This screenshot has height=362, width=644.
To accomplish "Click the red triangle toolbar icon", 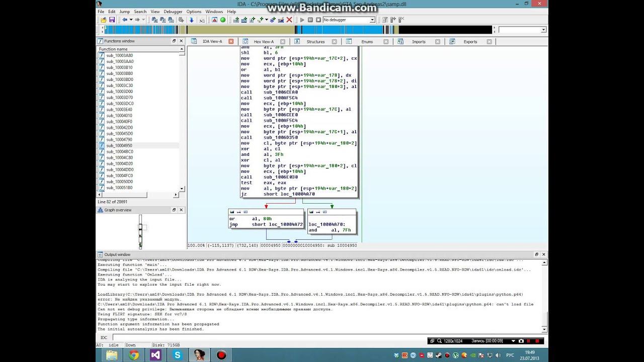I will (x=214, y=20).
